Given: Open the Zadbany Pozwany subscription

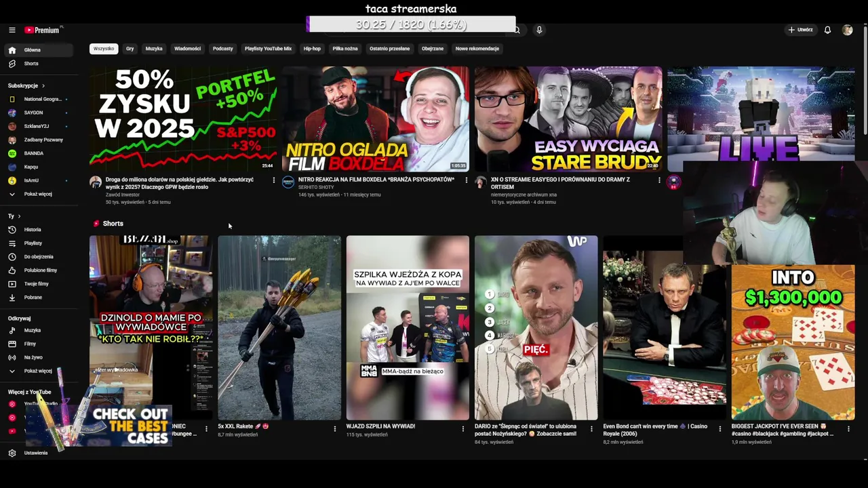Looking at the screenshot, I should pyautogui.click(x=39, y=140).
